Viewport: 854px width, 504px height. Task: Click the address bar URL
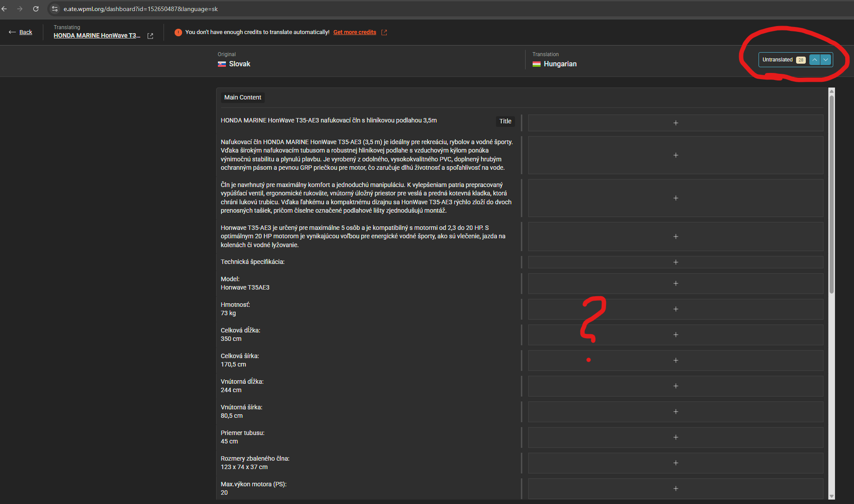[141, 9]
